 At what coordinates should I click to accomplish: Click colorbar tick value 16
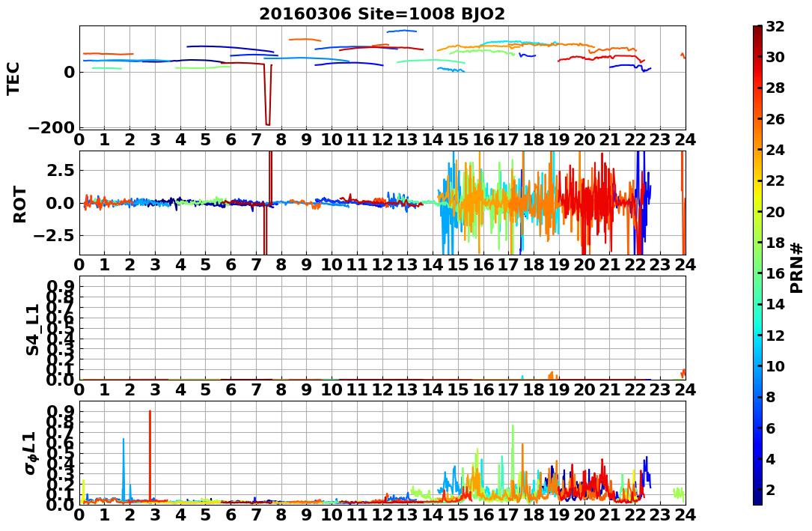pos(776,273)
